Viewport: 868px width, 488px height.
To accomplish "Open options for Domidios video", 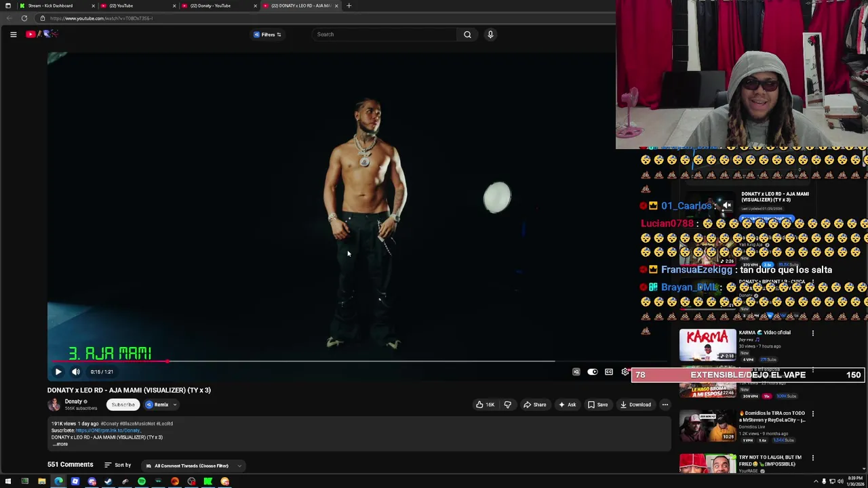I will click(812, 413).
